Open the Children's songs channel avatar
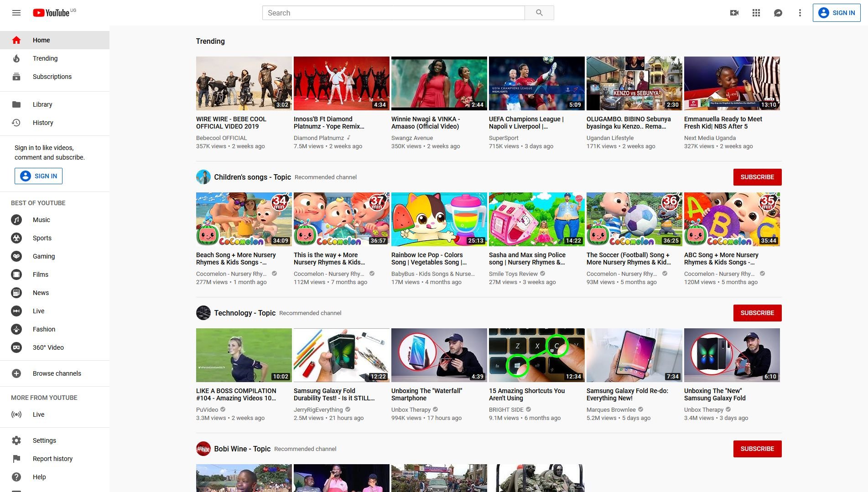This screenshot has height=492, width=868. [x=203, y=177]
